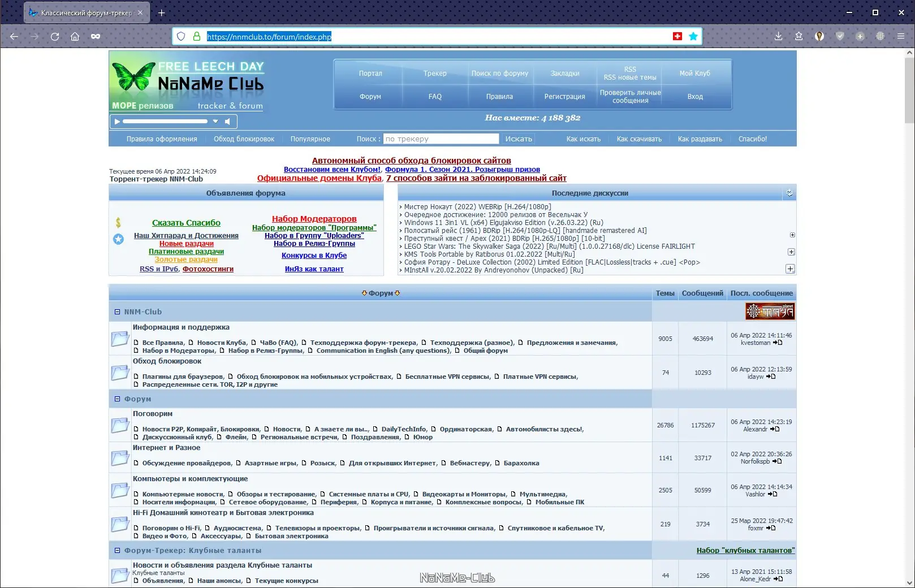Go back to the previous page

pyautogui.click(x=14, y=36)
